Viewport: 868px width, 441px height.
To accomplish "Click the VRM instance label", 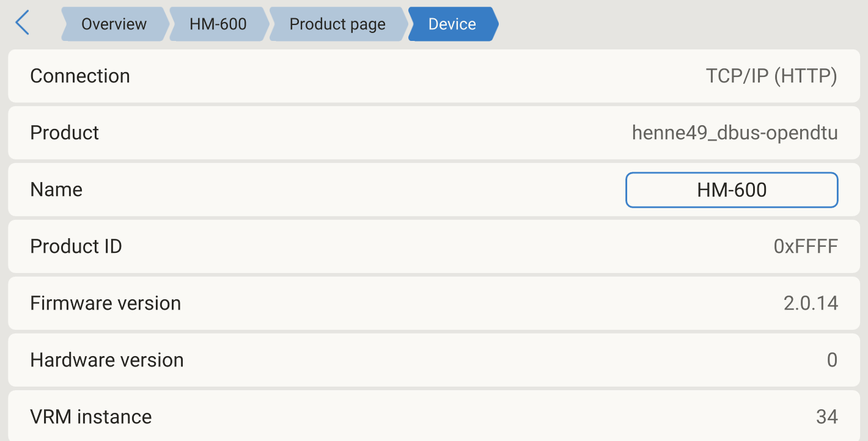I will (x=90, y=417).
